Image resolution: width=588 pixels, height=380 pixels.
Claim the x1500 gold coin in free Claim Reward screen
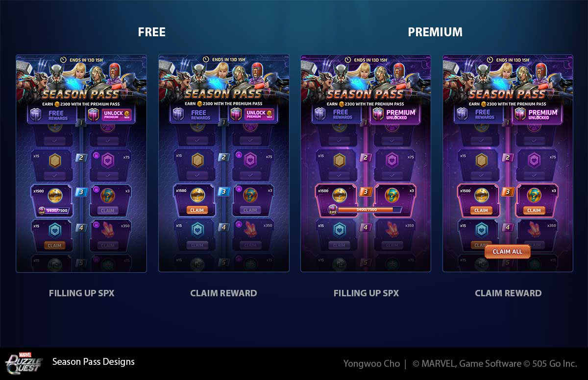tap(196, 210)
